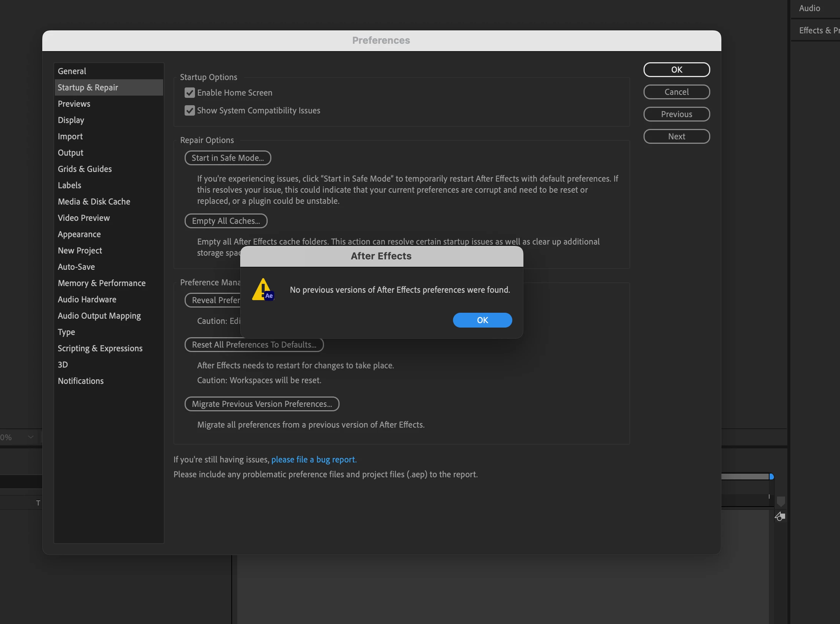Select the General preferences category

click(x=72, y=71)
